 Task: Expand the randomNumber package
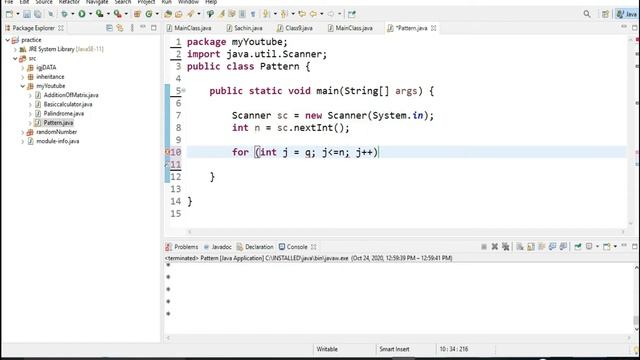23,132
